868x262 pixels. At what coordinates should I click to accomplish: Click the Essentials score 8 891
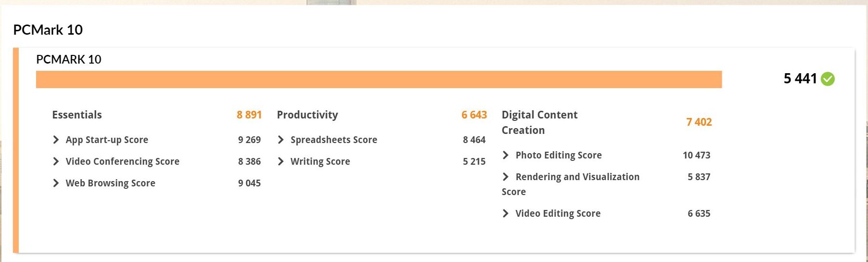pyautogui.click(x=249, y=115)
